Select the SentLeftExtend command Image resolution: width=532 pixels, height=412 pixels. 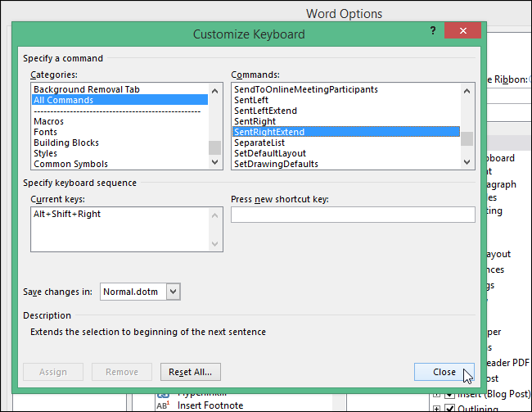coord(265,111)
